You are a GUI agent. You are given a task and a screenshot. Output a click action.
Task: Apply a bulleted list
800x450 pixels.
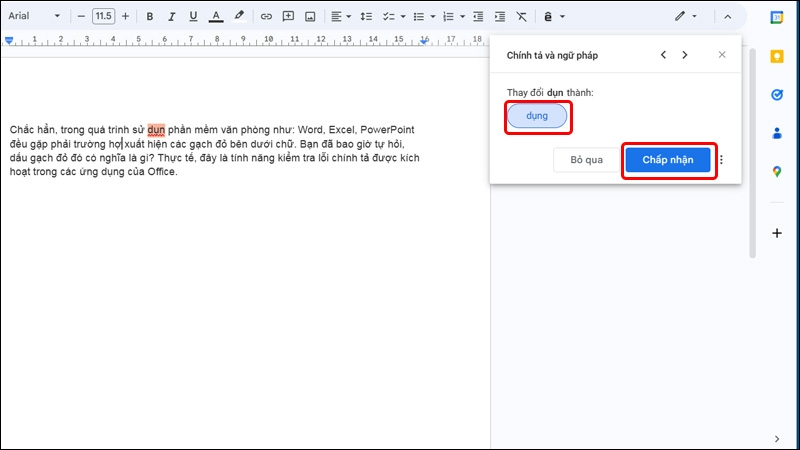click(x=419, y=16)
